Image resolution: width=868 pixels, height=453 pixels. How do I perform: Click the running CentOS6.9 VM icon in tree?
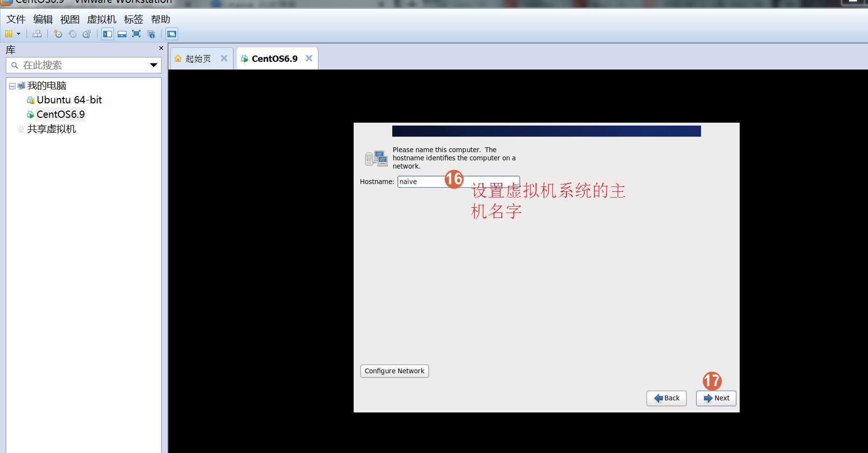[31, 115]
